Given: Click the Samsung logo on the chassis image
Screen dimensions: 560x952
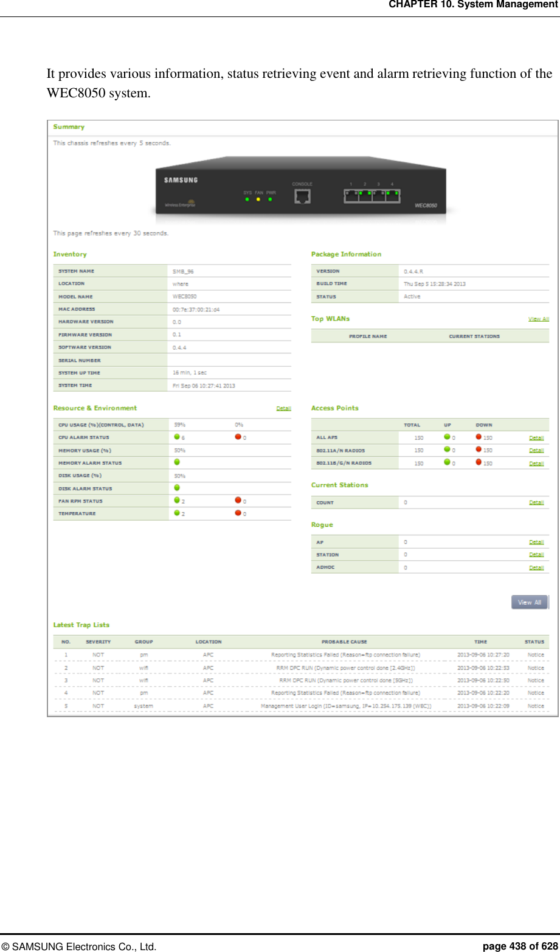Looking at the screenshot, I should pos(181,180).
